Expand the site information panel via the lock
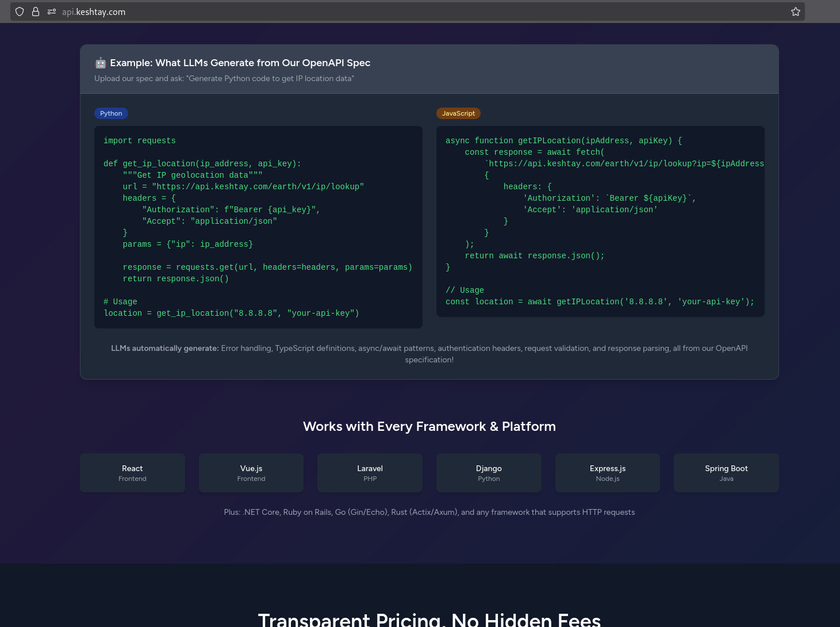Viewport: 840px width, 627px height. tap(35, 12)
